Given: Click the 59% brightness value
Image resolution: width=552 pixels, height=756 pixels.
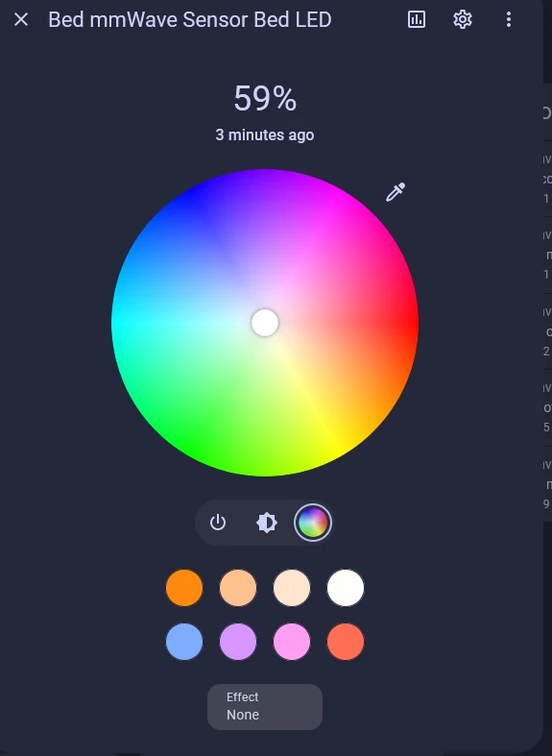Looking at the screenshot, I should click(265, 98).
